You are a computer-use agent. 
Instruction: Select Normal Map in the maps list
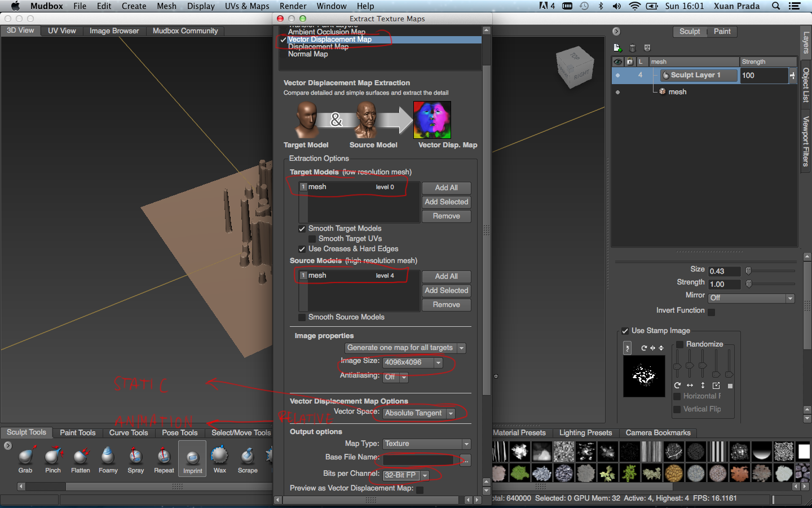point(308,54)
